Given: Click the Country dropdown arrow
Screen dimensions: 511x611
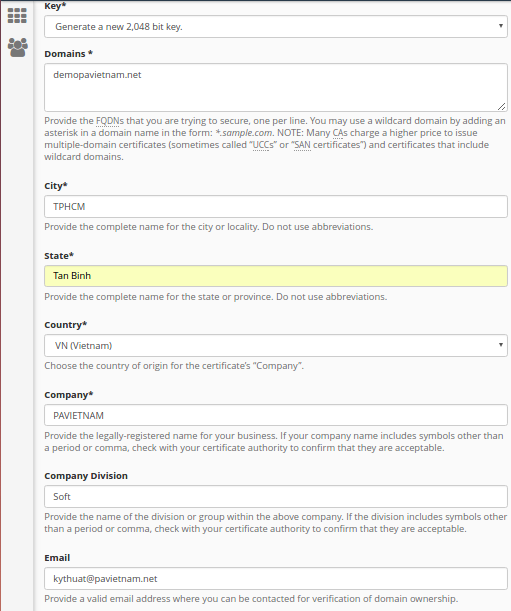Looking at the screenshot, I should [500, 344].
